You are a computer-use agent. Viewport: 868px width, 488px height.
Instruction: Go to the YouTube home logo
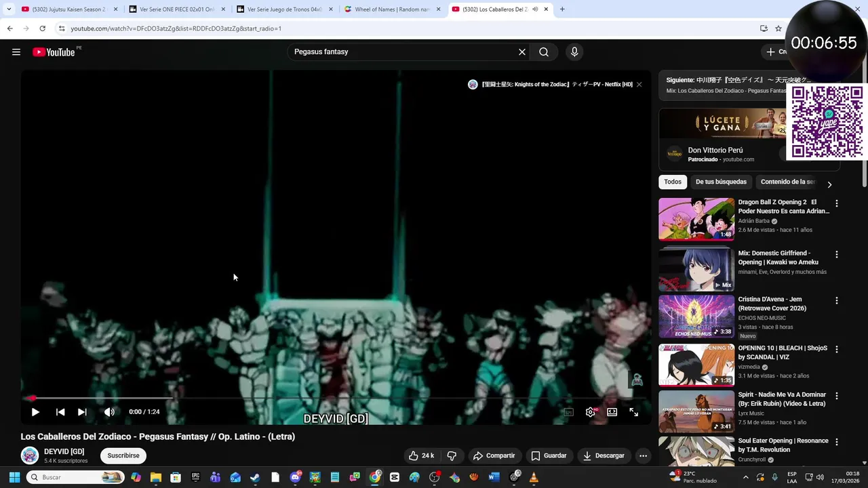tap(54, 52)
